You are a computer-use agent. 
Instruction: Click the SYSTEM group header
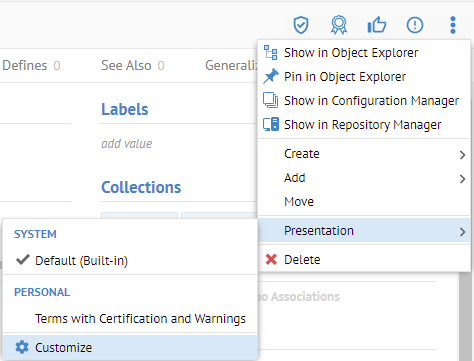pos(35,234)
